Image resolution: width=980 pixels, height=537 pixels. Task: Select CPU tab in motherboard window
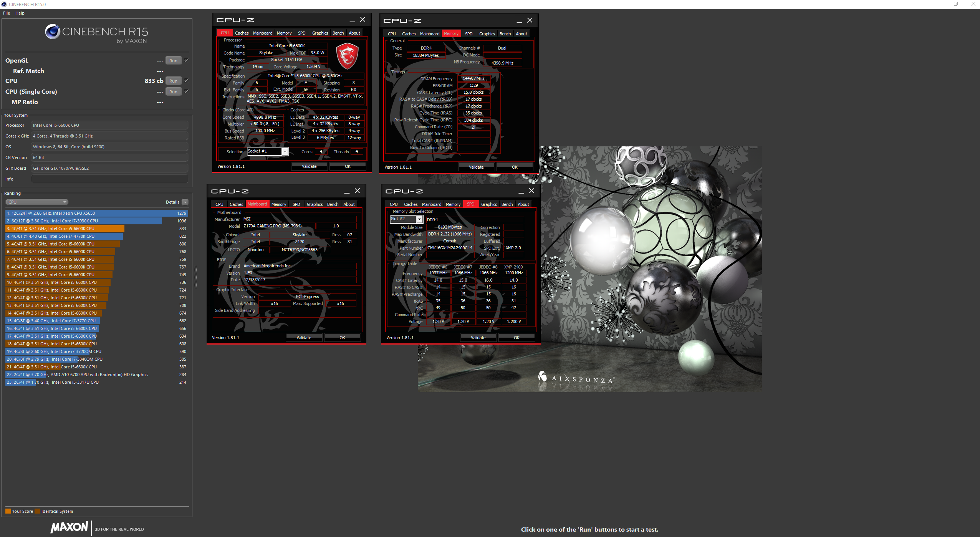click(219, 204)
